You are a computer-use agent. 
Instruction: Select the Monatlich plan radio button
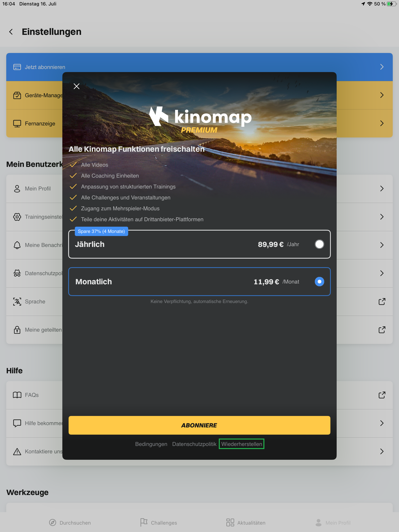coord(319,282)
